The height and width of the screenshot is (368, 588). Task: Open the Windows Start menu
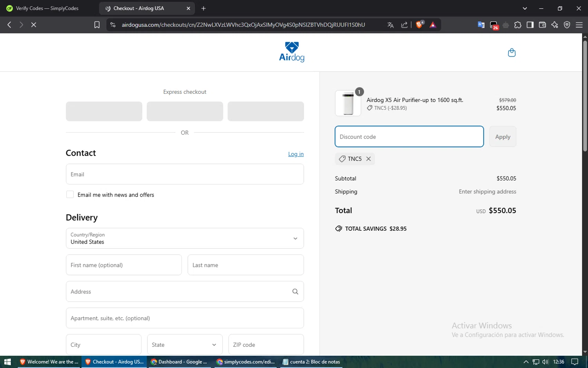[7, 362]
